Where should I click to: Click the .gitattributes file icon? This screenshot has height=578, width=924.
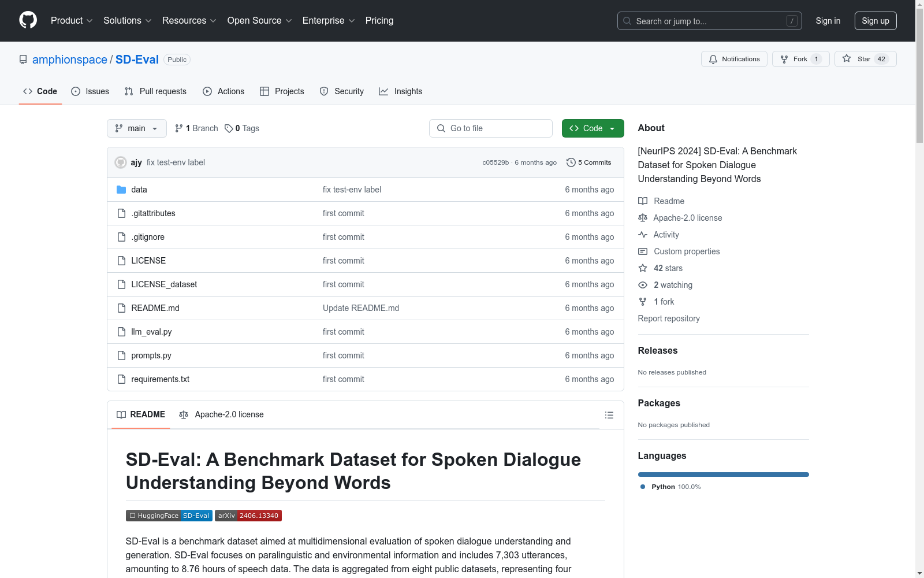coord(121,213)
